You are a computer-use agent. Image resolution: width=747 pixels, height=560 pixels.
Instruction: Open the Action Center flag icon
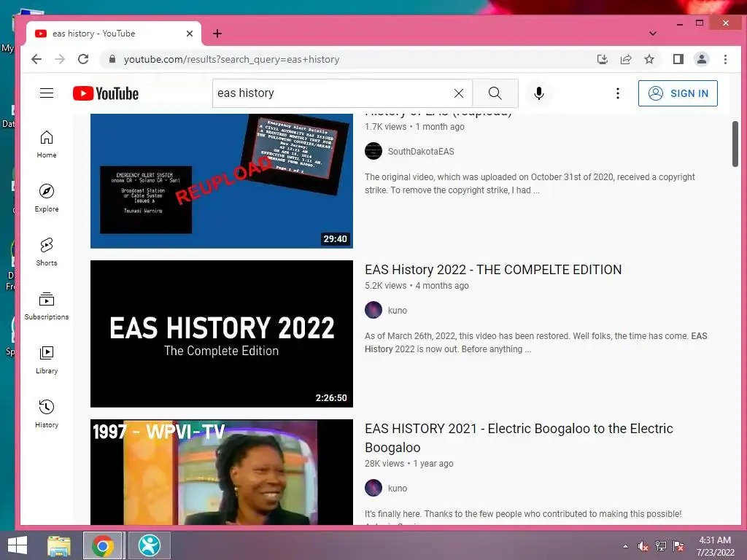click(678, 546)
